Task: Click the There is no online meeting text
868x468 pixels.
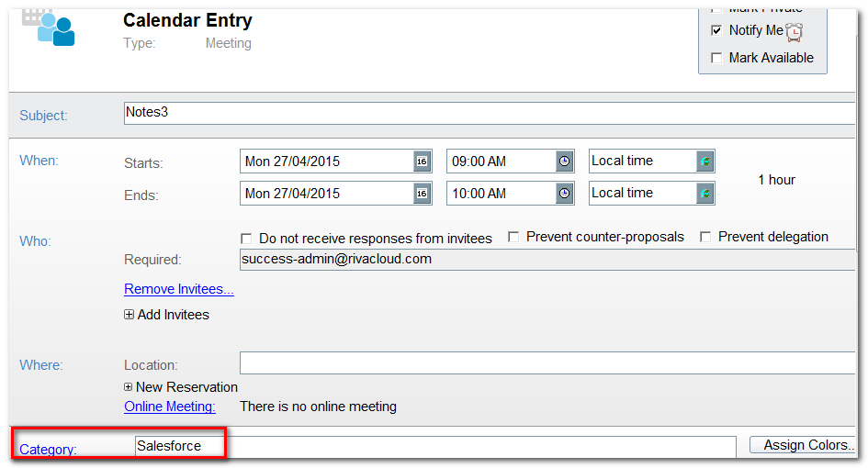Action: pyautogui.click(x=319, y=407)
